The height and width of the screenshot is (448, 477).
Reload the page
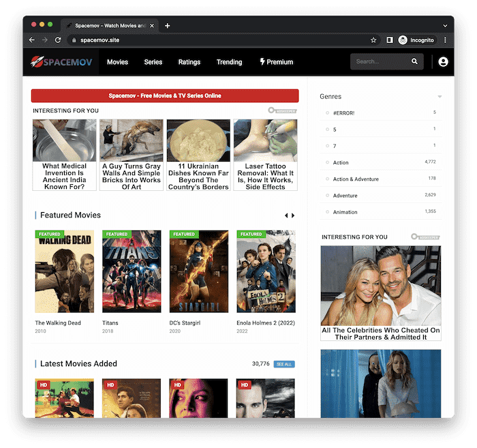pos(58,40)
